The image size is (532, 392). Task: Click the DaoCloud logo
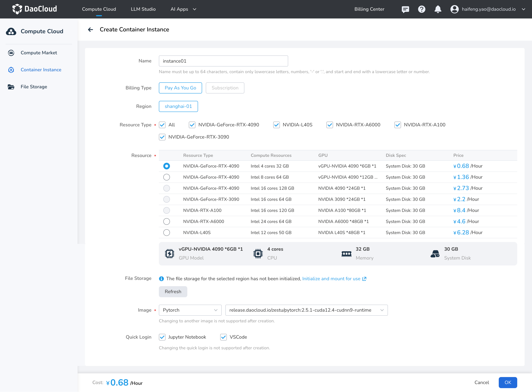34,9
